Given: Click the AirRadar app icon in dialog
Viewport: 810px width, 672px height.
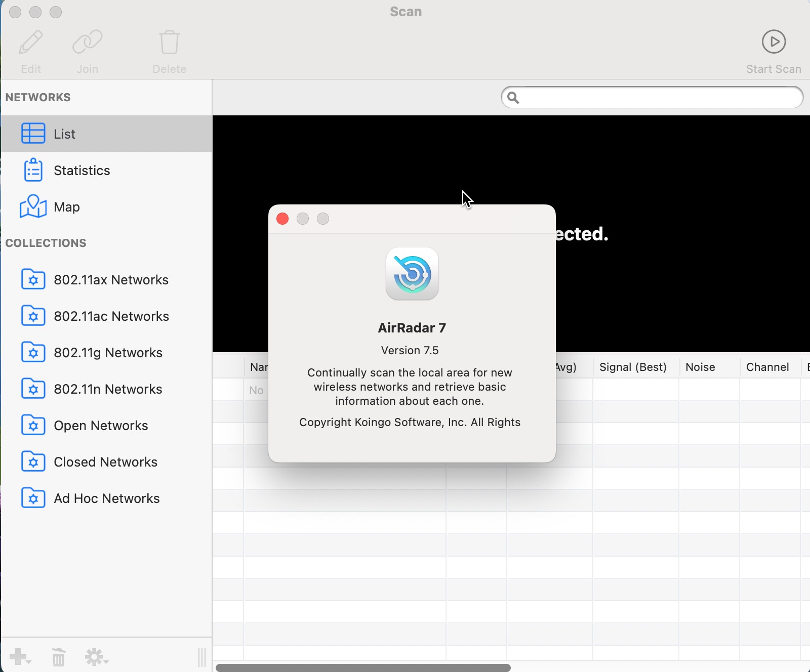Looking at the screenshot, I should pyautogui.click(x=412, y=274).
